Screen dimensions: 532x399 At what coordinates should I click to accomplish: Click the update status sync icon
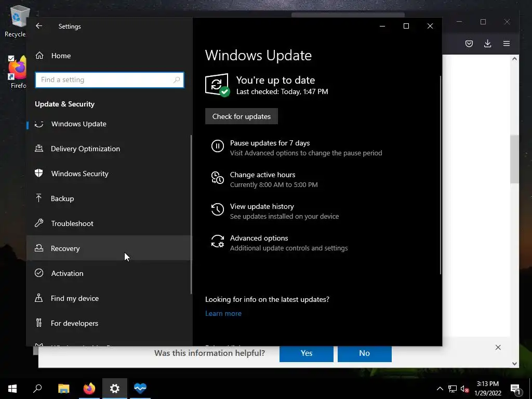coord(217,85)
